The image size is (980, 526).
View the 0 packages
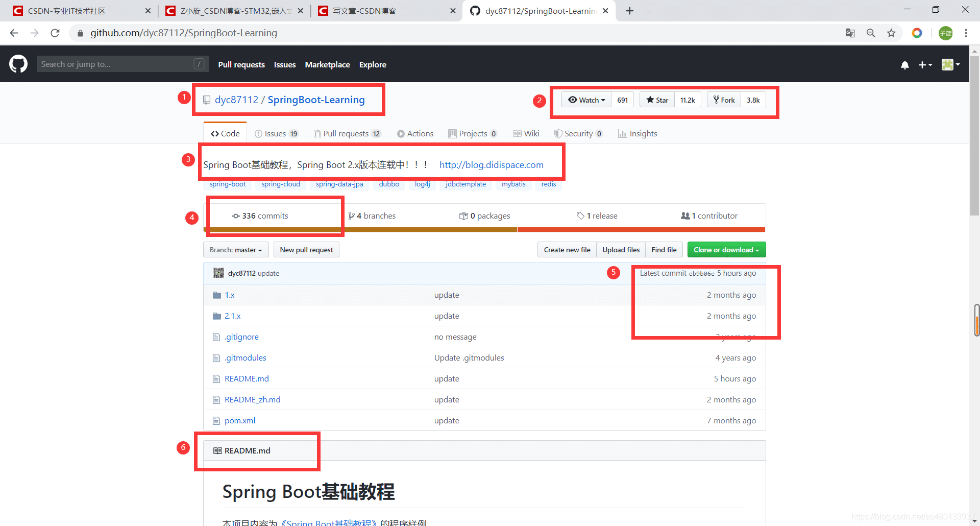(484, 216)
